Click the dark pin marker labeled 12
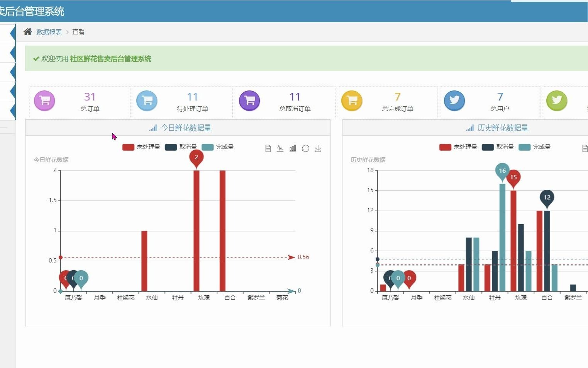 click(x=547, y=198)
